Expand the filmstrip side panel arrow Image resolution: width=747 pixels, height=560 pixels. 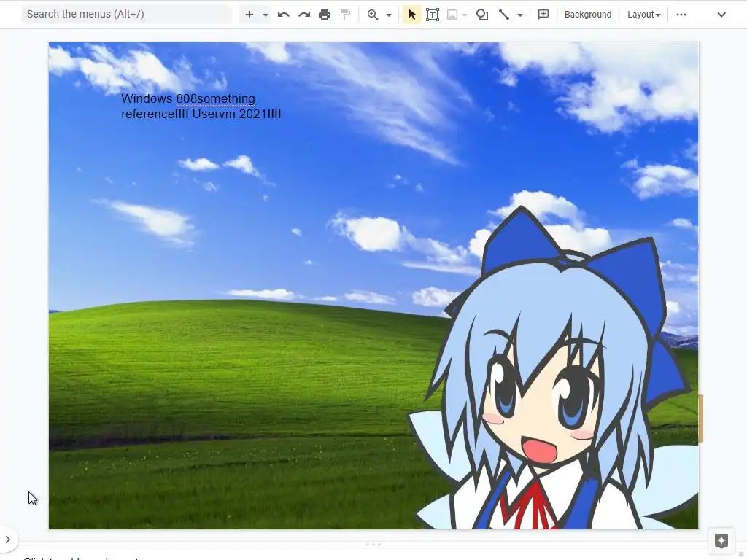tap(7, 540)
